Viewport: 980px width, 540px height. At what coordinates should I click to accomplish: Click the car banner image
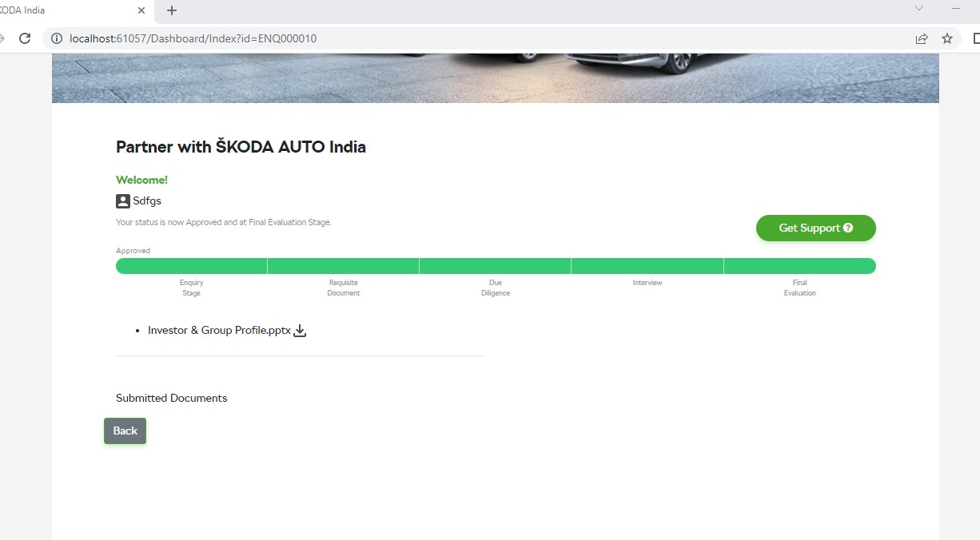pyautogui.click(x=496, y=78)
